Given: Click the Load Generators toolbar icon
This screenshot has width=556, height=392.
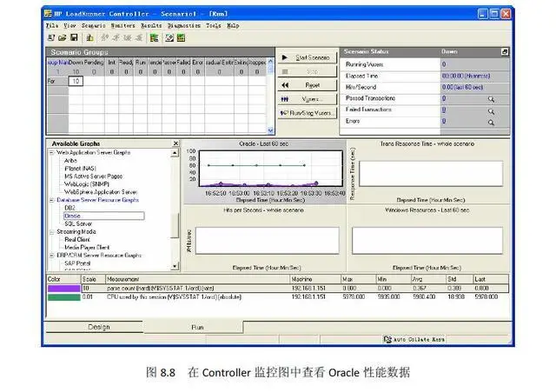Looking at the screenshot, I should coord(90,37).
